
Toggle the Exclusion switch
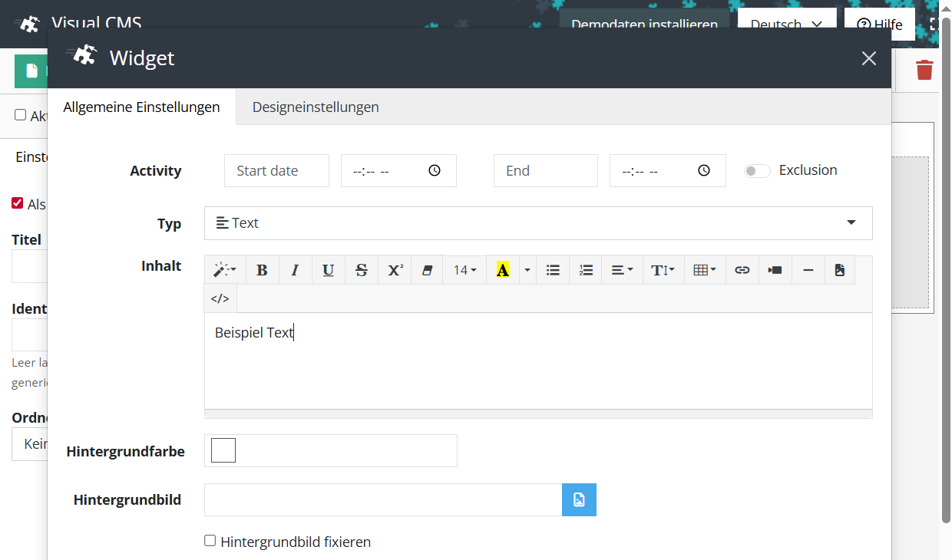coord(757,171)
